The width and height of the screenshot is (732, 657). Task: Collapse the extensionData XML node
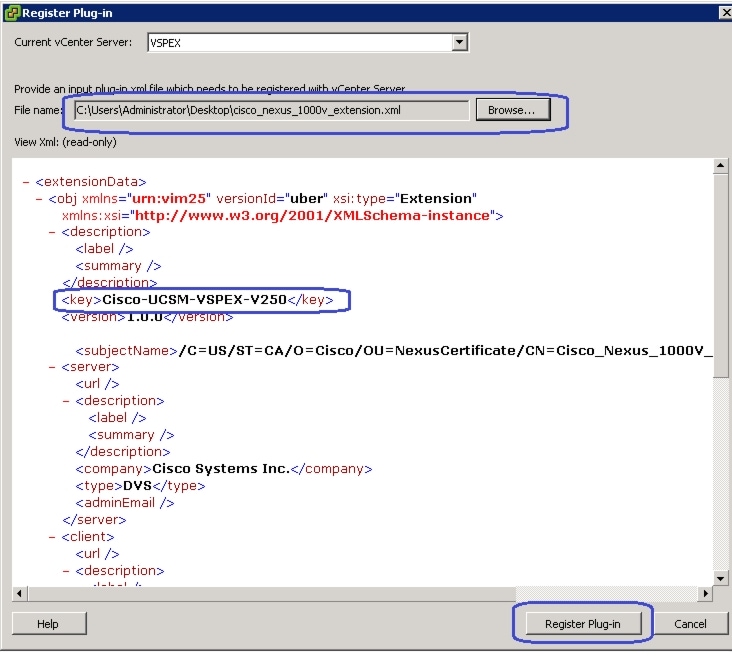click(x=26, y=182)
